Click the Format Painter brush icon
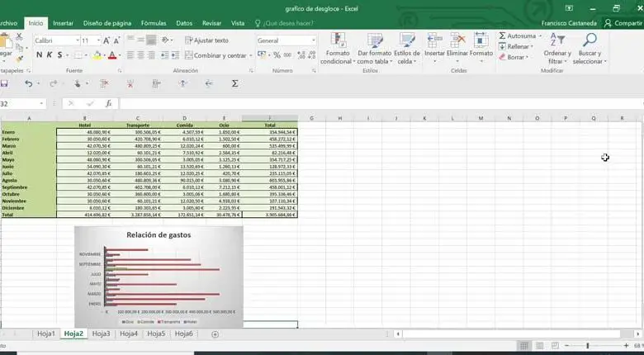The height and width of the screenshot is (355, 644). tap(19, 59)
